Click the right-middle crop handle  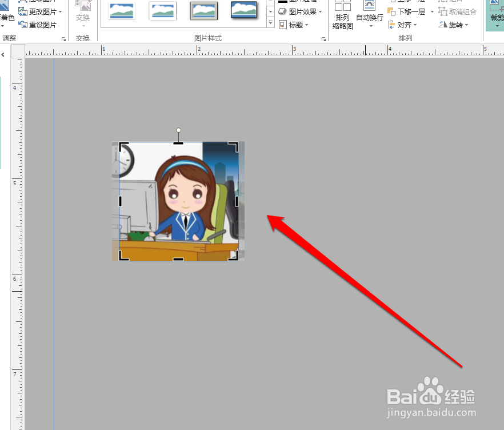pos(237,201)
